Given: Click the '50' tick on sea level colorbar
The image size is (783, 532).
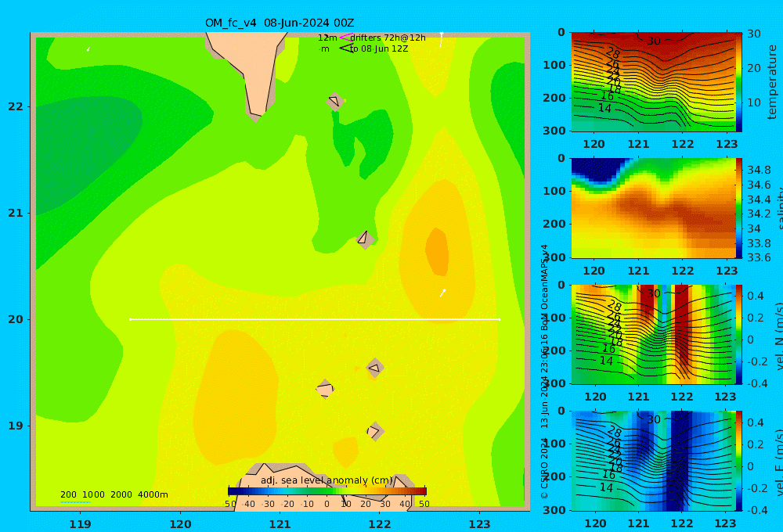Looking at the screenshot, I should [424, 504].
